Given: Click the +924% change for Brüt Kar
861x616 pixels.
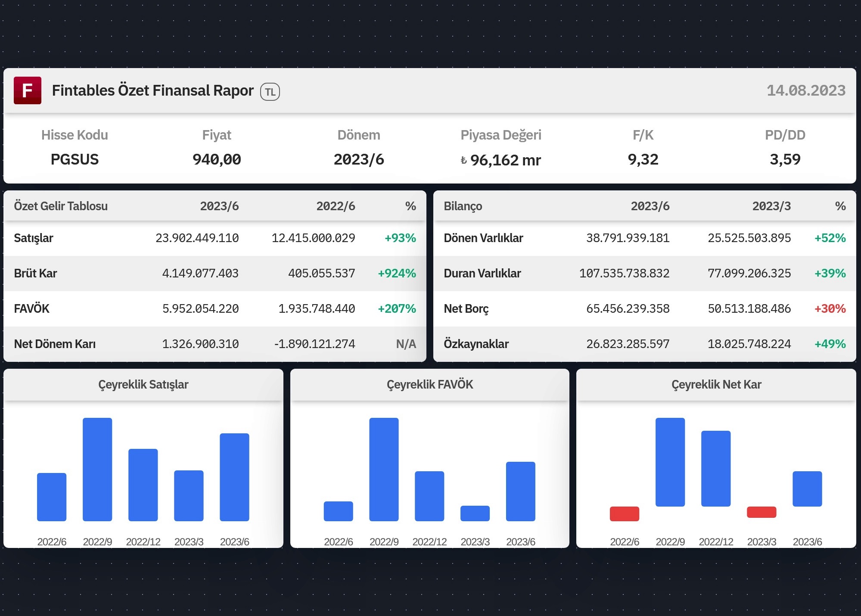Looking at the screenshot, I should point(397,273).
